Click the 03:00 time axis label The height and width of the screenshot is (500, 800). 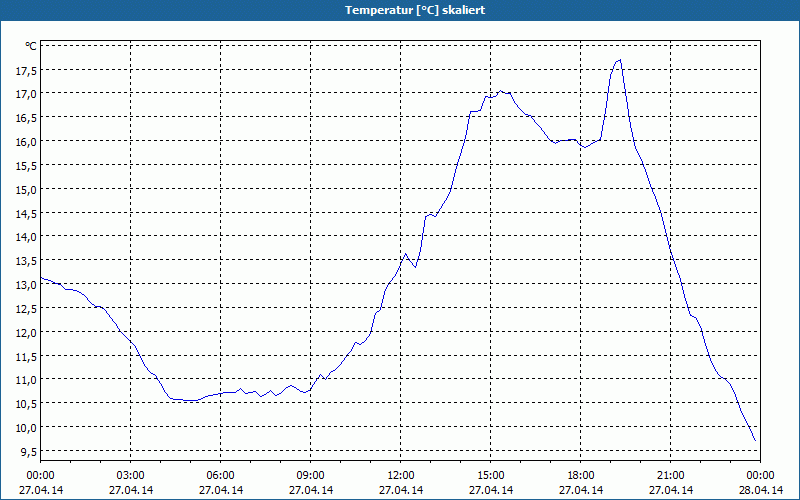tap(130, 476)
